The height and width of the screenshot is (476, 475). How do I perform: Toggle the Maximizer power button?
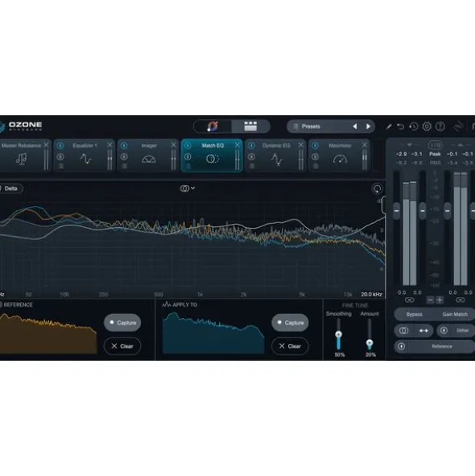315,146
